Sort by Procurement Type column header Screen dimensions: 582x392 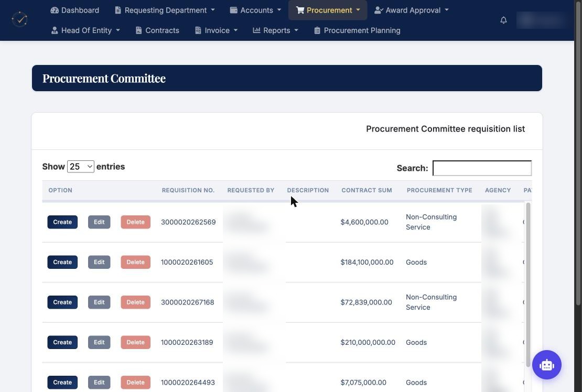[439, 190]
